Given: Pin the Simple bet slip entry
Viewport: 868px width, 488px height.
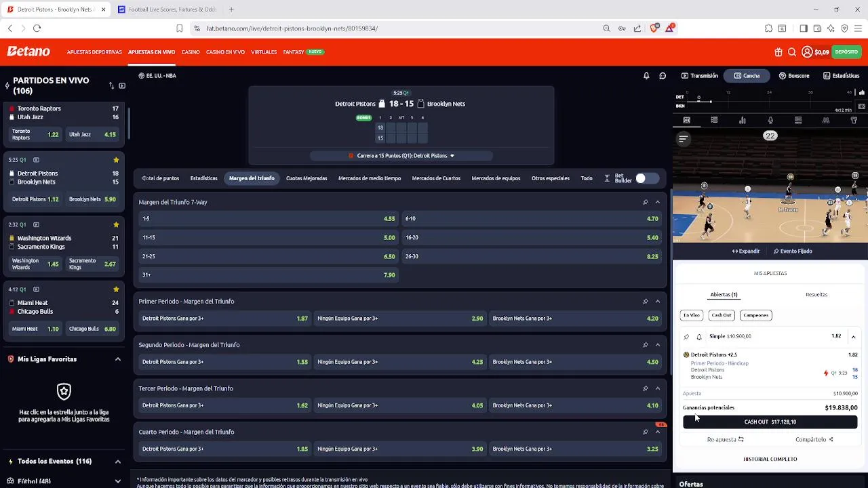Looking at the screenshot, I should 686,337.
